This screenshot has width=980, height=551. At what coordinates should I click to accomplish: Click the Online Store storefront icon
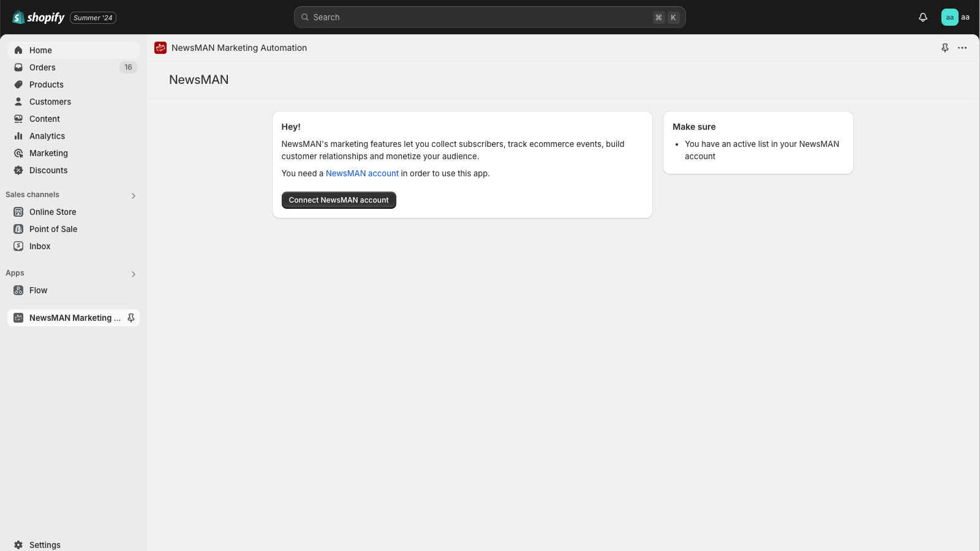click(18, 212)
